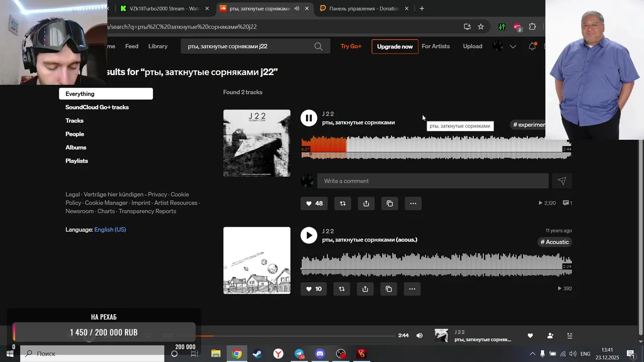Open bottom player track artwork thumbnail
Viewport: 644px width, 362px height.
[441, 336]
